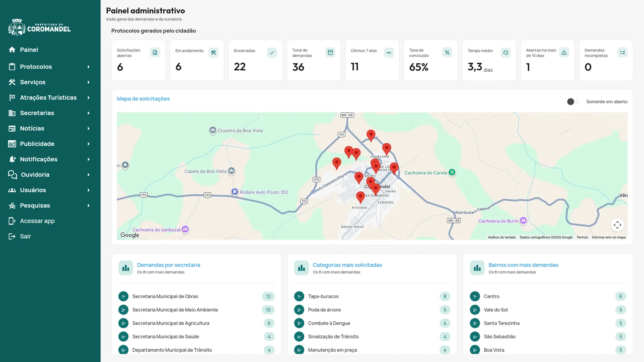Click the new badge icon on Últimos 7 dias card
Viewport: 644px width, 362px height.
389,52
